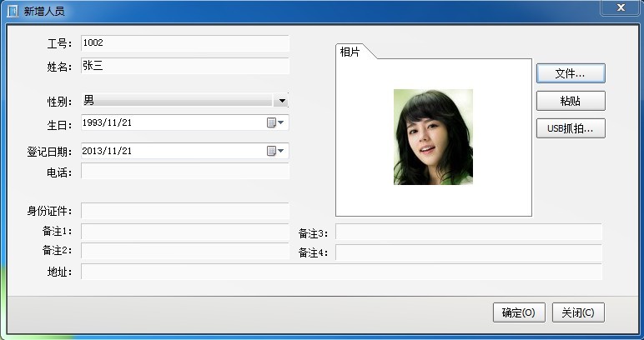Viewport: 644px width, 340px height.
Task: Open the 登记日期 calendar picker icon
Action: tap(275, 151)
